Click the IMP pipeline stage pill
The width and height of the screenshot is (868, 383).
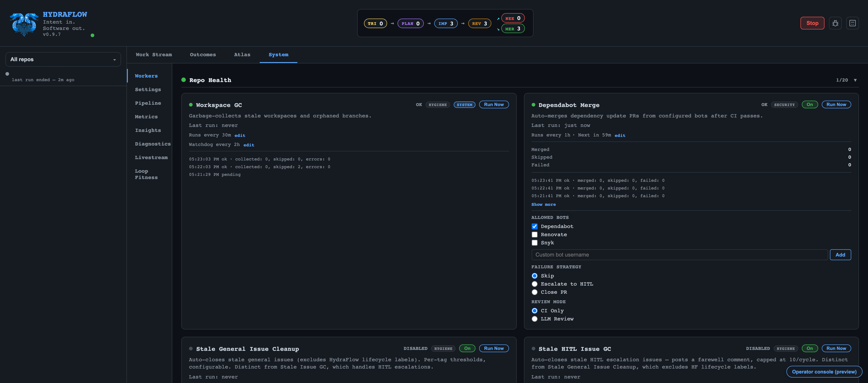point(446,24)
